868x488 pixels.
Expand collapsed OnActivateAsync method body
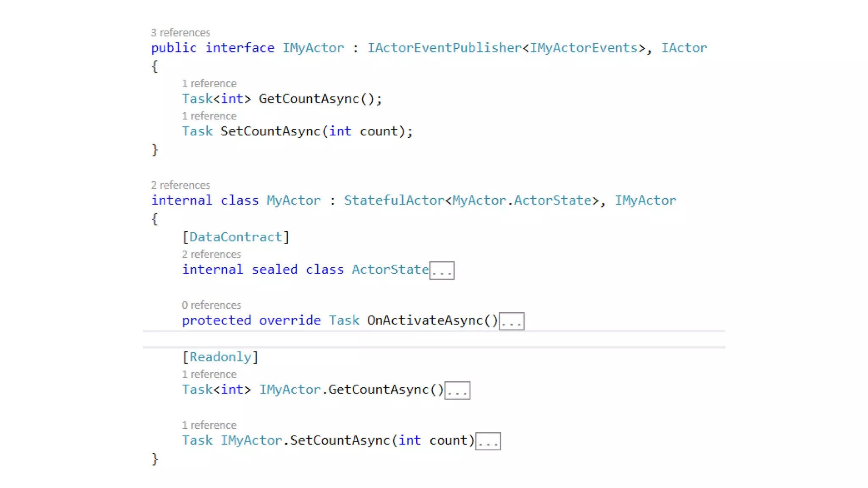click(x=511, y=322)
